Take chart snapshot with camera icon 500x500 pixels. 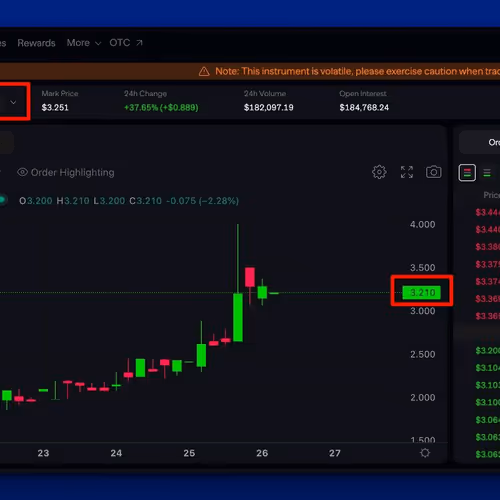pyautogui.click(x=433, y=172)
